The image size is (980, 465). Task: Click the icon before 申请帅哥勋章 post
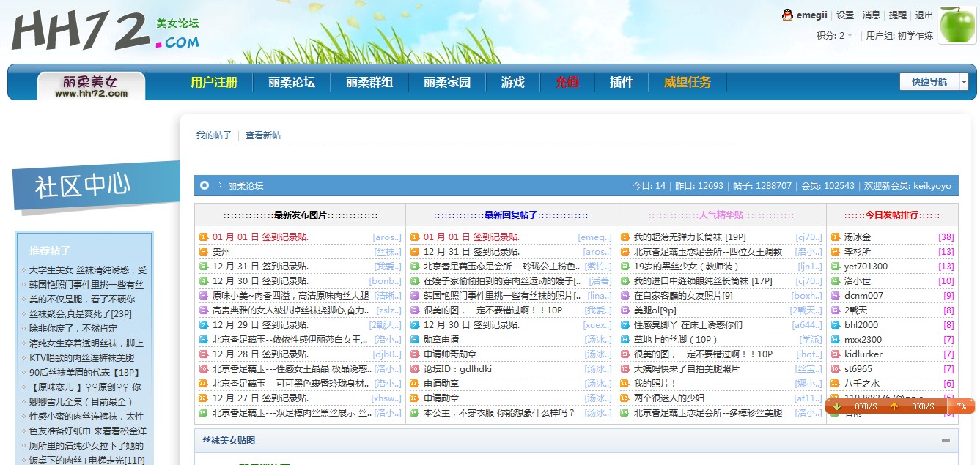[415, 354]
